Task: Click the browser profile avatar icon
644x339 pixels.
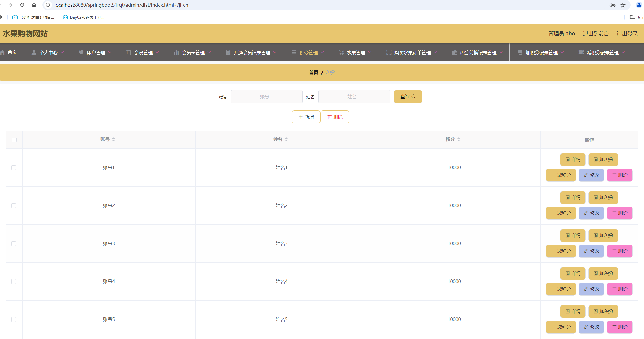Action: (x=639, y=5)
